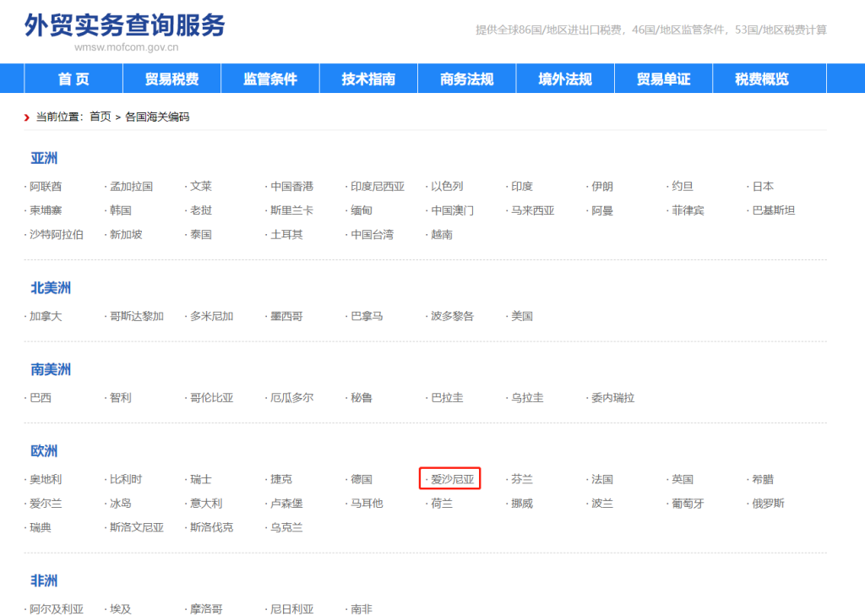
Task: Select the 斯里兰卡 link
Action: [x=291, y=210]
